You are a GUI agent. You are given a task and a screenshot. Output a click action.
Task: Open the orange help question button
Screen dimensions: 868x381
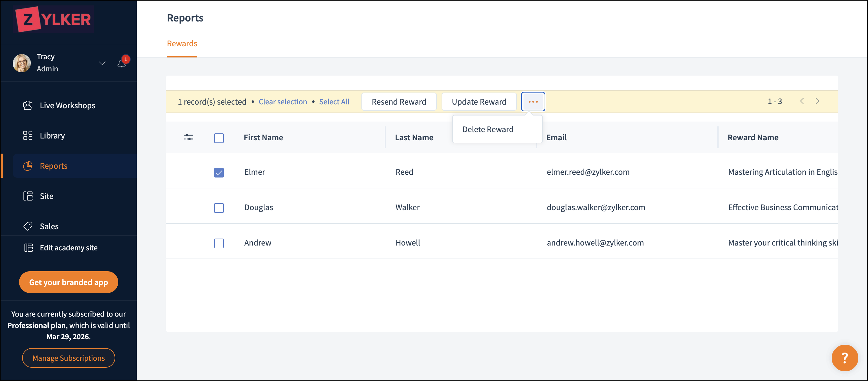click(844, 357)
